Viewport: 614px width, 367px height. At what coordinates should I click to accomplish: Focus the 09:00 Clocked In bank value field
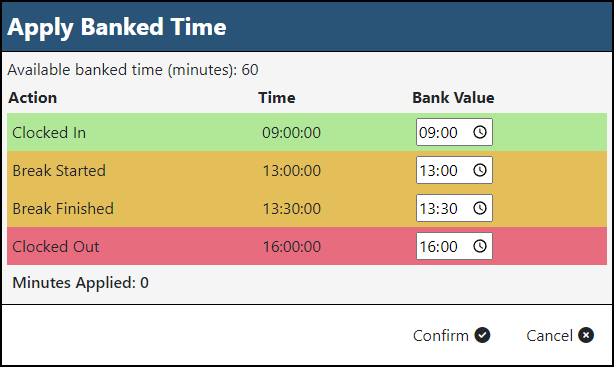(x=454, y=132)
